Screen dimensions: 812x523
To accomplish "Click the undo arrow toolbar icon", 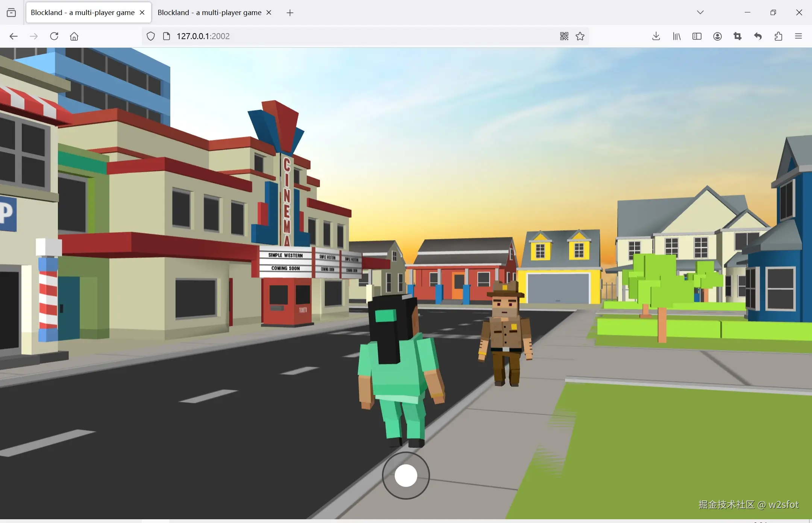I will coord(758,36).
